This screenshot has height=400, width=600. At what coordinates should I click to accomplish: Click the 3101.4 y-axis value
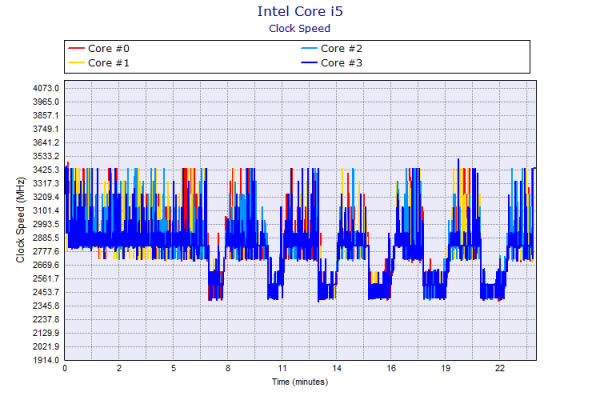[46, 211]
